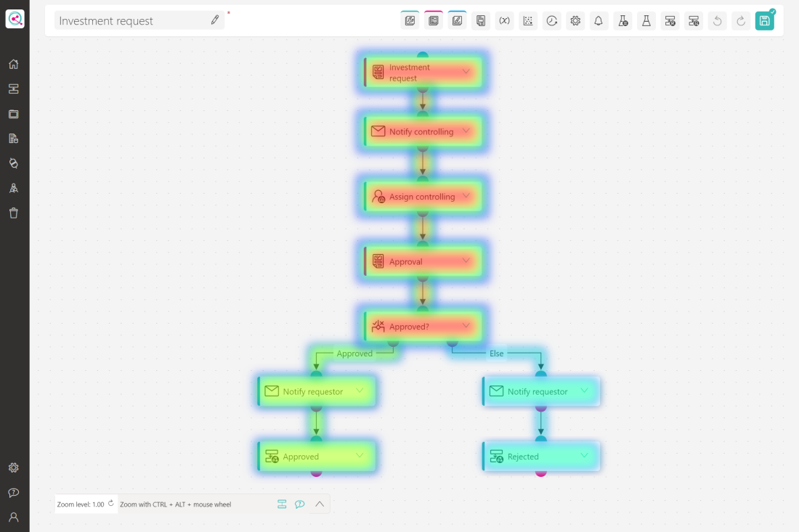Click the second workflow release icon
This screenshot has width=799, height=532.
tap(694, 21)
